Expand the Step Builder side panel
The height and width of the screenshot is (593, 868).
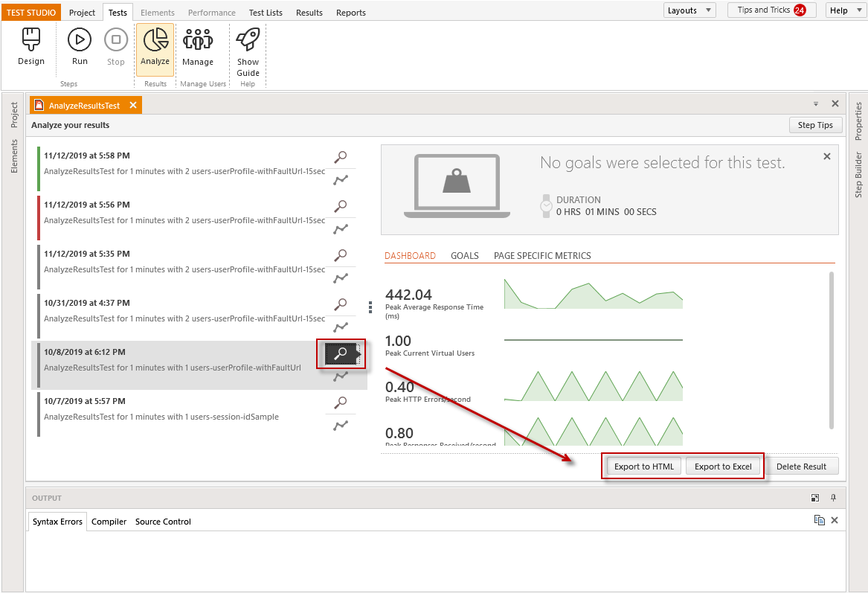858,174
